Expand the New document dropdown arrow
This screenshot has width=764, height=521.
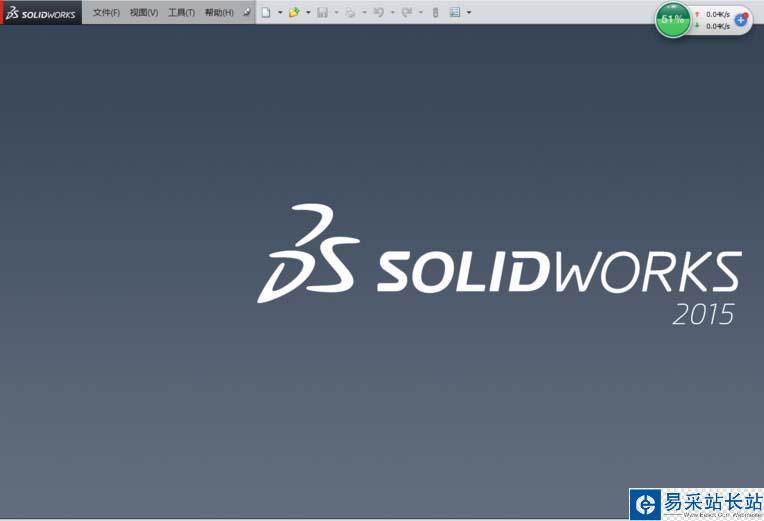280,13
